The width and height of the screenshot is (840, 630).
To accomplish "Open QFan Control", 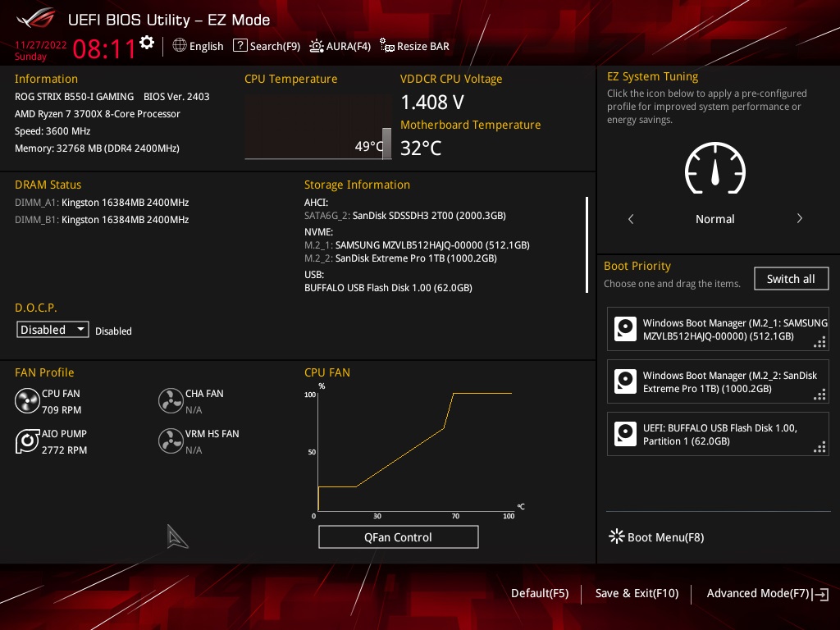I will 398,536.
